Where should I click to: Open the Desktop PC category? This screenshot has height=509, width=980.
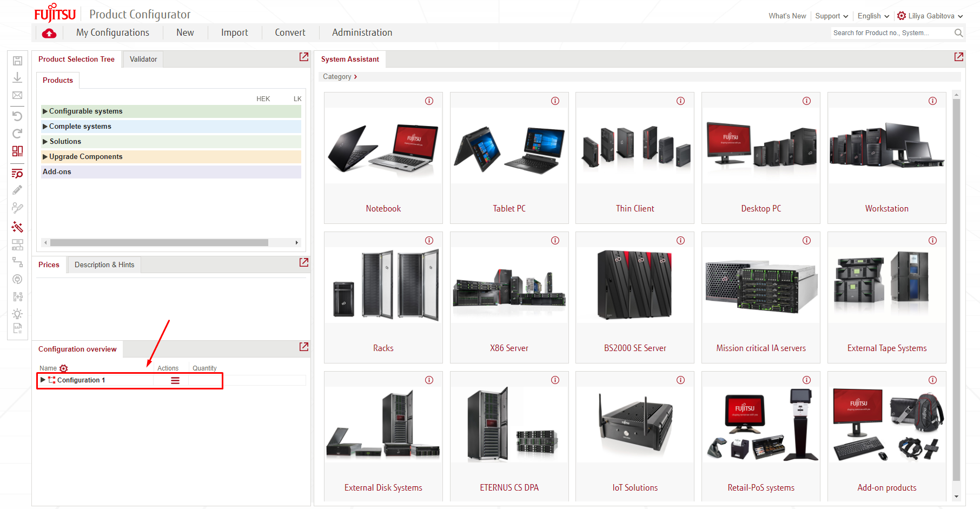(x=761, y=158)
